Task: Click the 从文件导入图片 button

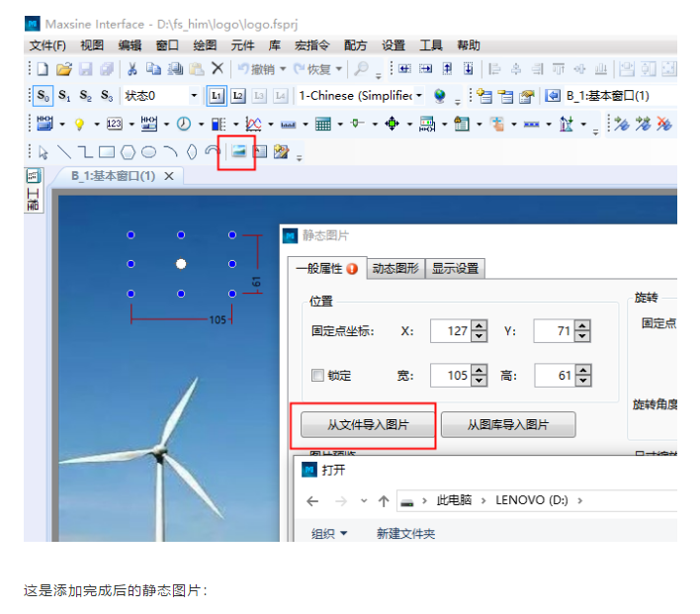Action: pos(368,425)
